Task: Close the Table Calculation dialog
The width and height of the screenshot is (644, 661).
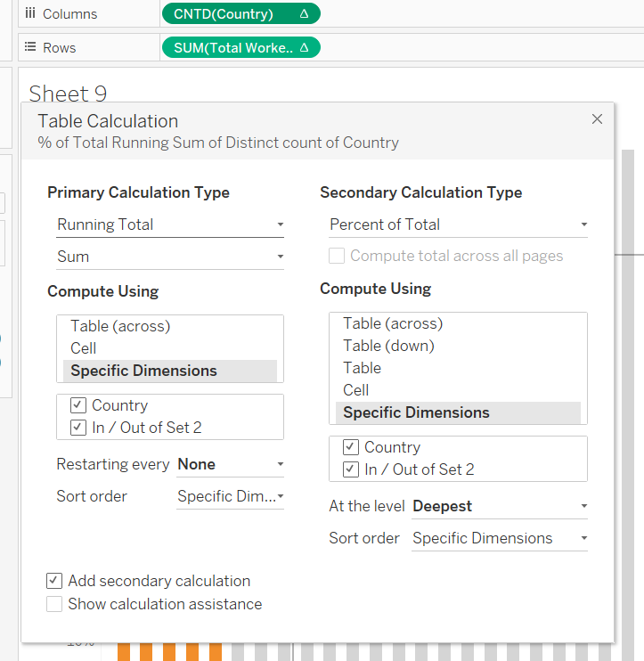Action: coord(597,119)
